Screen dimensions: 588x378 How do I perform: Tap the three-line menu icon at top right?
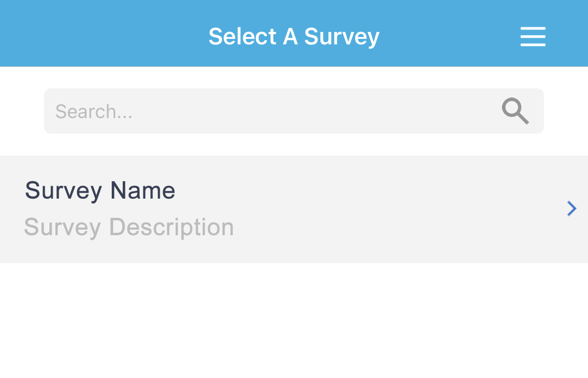(533, 37)
